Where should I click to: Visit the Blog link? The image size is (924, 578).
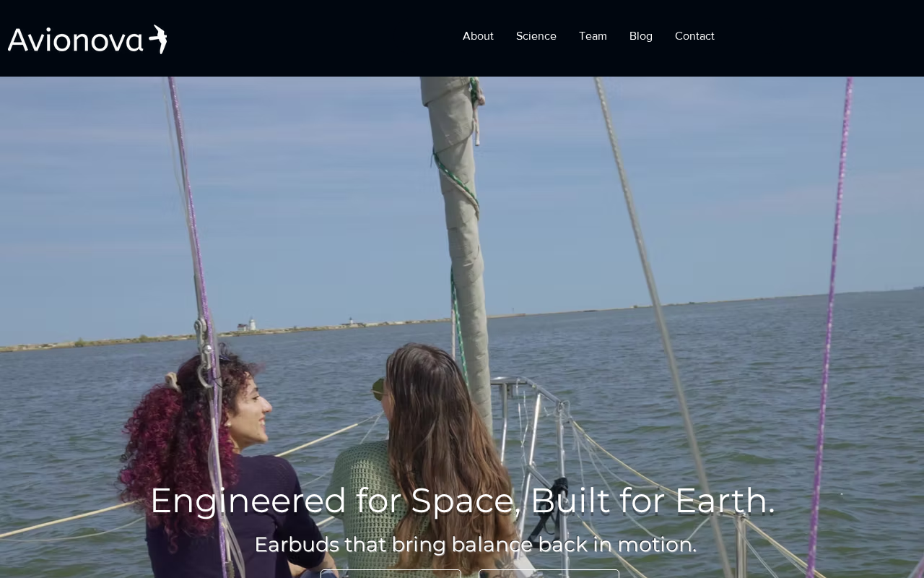point(641,36)
